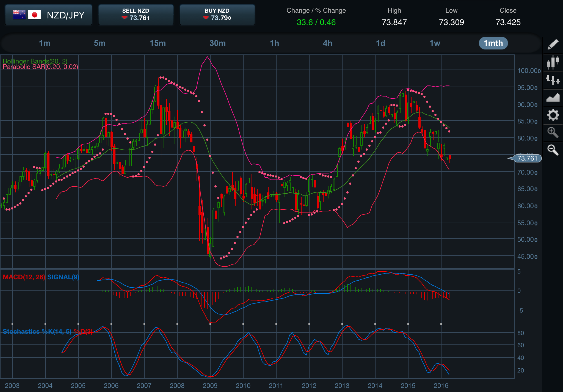The width and height of the screenshot is (563, 392).
Task: Open NZD/JPY currency pair selector
Action: click(x=49, y=15)
